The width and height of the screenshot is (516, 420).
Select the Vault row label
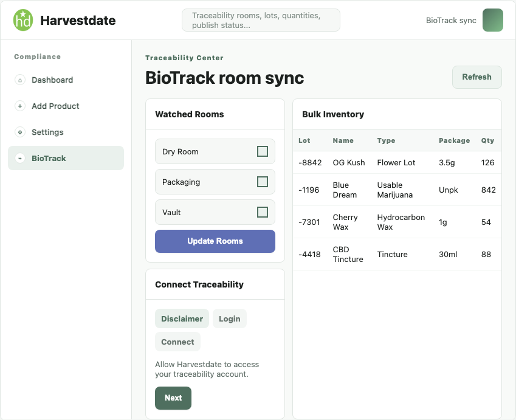pos(171,212)
